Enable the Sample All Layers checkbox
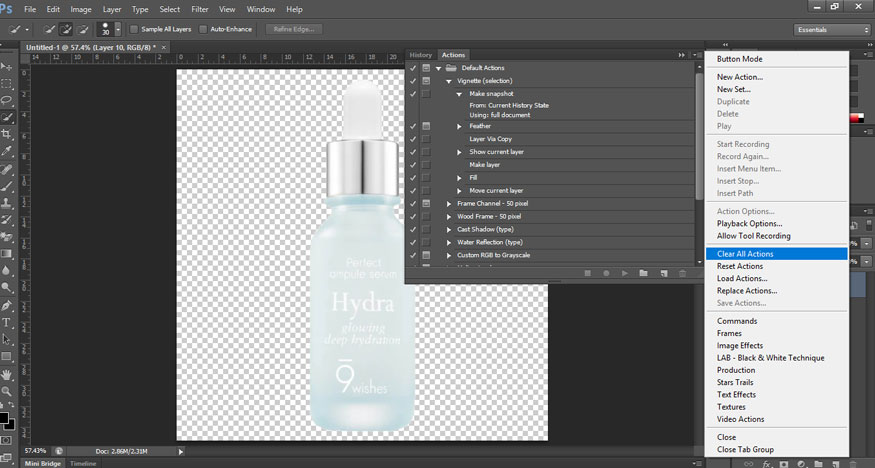The width and height of the screenshot is (875, 468). [x=134, y=29]
